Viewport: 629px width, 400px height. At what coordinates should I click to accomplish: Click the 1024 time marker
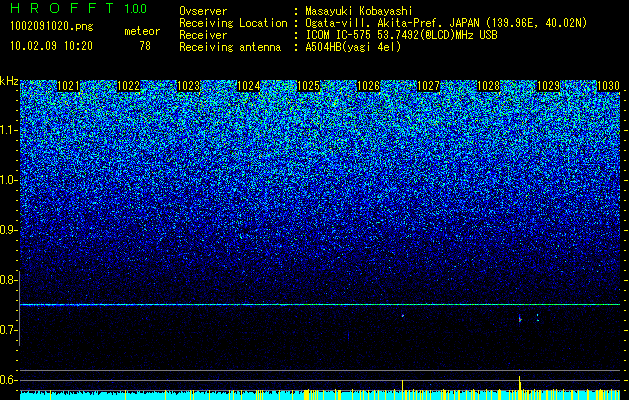click(x=248, y=86)
